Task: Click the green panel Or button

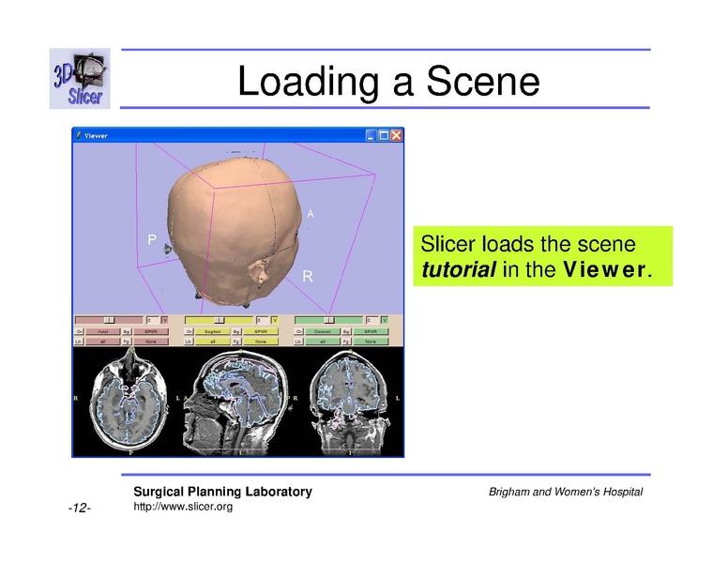Action: coord(298,331)
